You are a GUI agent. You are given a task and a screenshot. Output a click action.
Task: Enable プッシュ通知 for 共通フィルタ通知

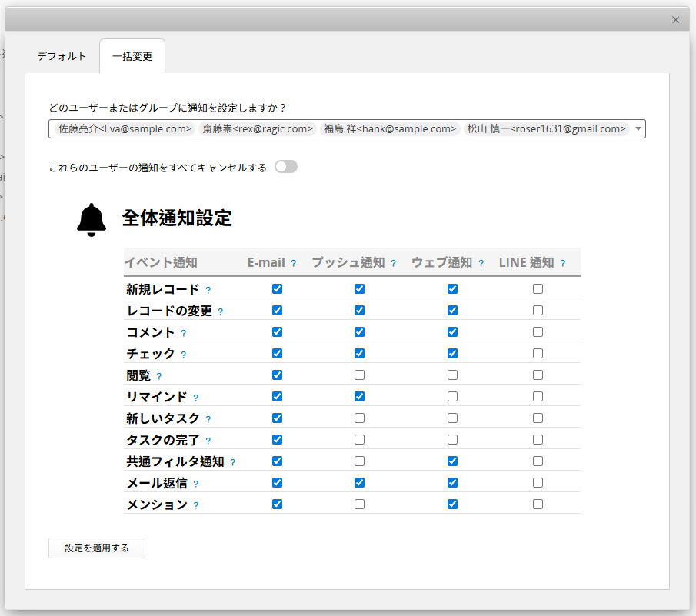360,461
